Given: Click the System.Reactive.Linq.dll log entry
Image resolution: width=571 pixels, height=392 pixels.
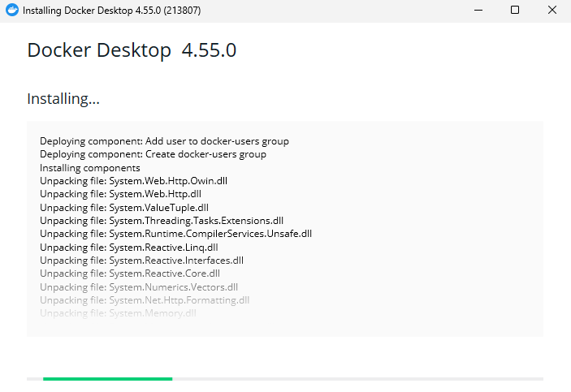Looking at the screenshot, I should click(x=129, y=248).
